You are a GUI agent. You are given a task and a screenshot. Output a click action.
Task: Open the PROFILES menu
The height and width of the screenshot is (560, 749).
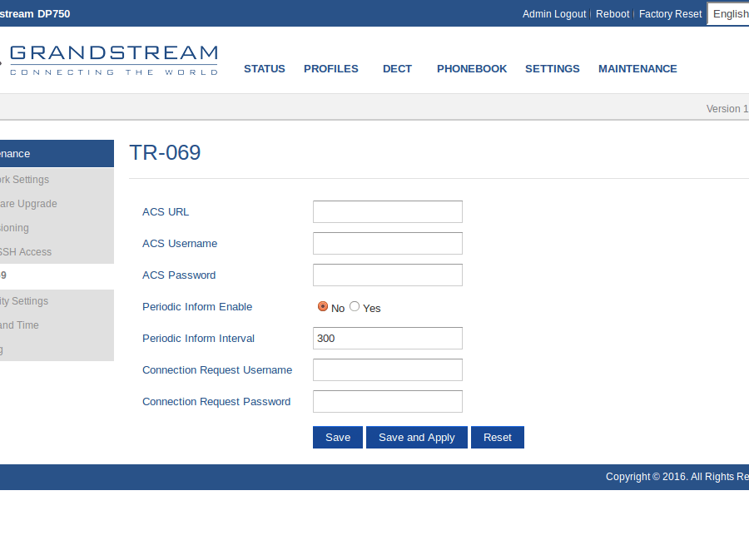(x=330, y=69)
